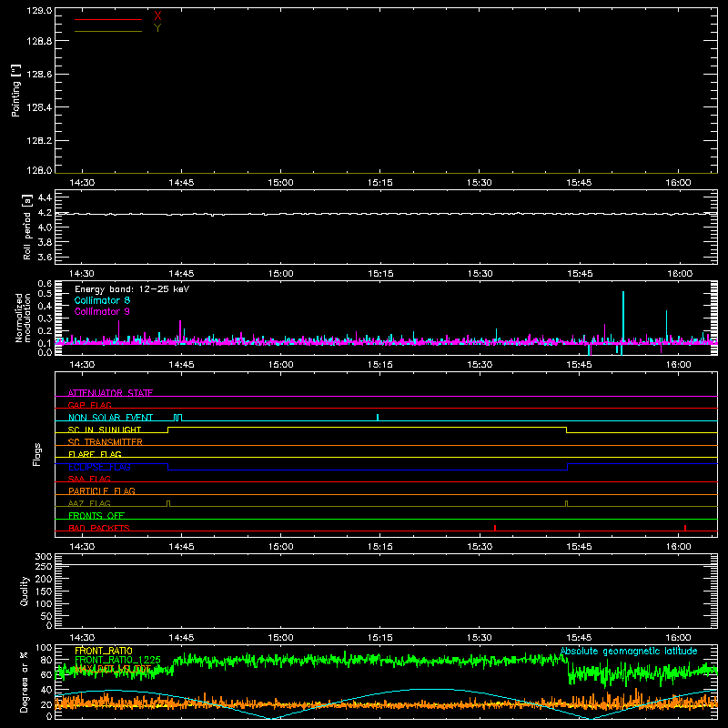Viewport: 728px width, 728px height.
Task: Click the BAD_PACKETS label
Action: [99, 528]
